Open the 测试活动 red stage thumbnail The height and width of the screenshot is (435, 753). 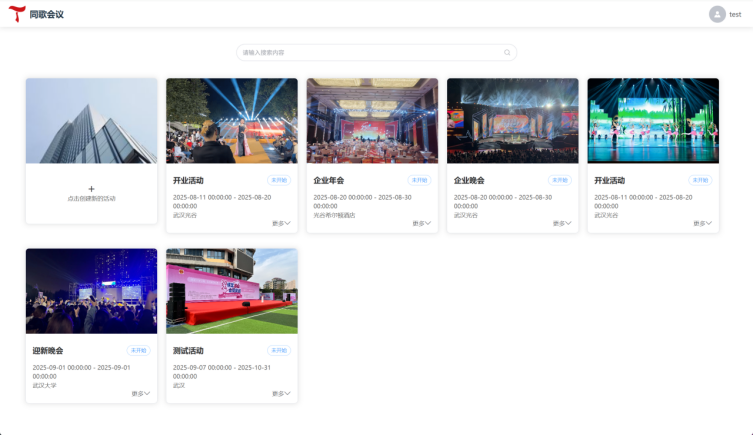pos(232,291)
